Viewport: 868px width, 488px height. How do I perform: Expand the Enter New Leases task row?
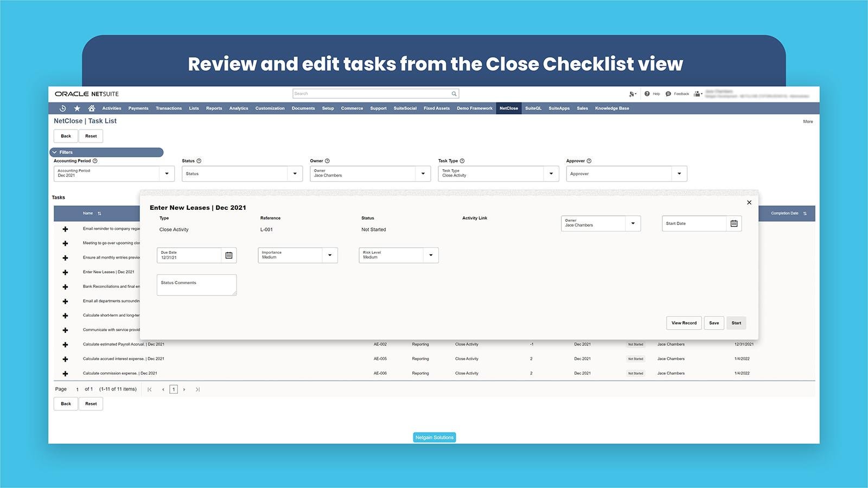pos(65,273)
